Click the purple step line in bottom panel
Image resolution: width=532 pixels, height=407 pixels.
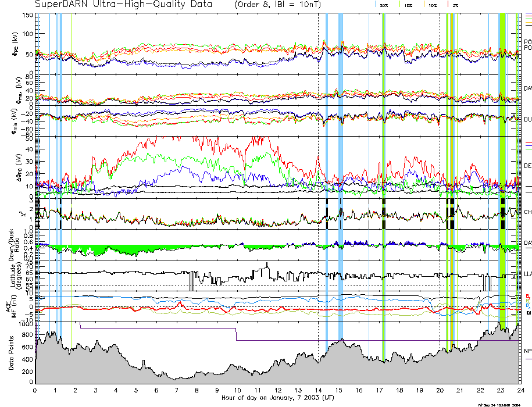tap(157, 329)
